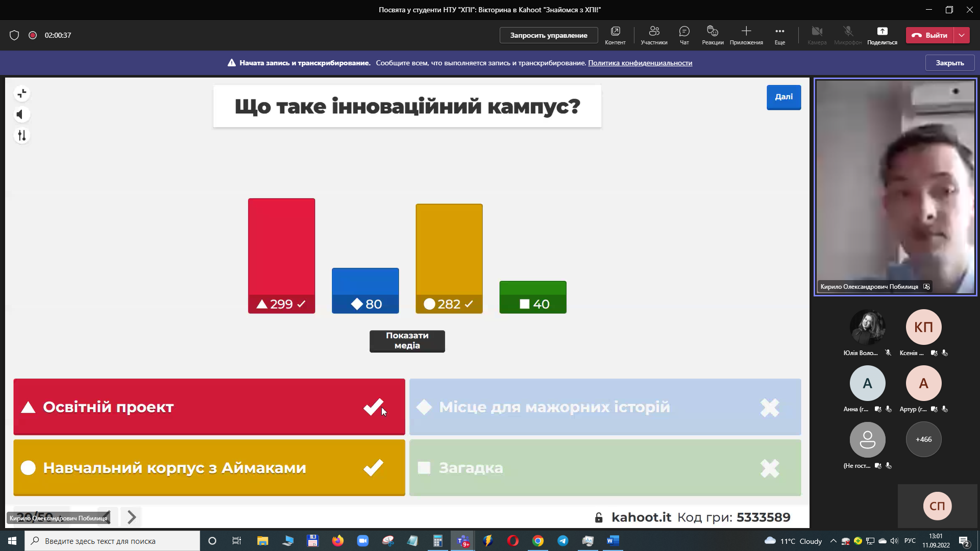Switch the РУС input language indicator
The width and height of the screenshot is (980, 551).
(x=910, y=541)
